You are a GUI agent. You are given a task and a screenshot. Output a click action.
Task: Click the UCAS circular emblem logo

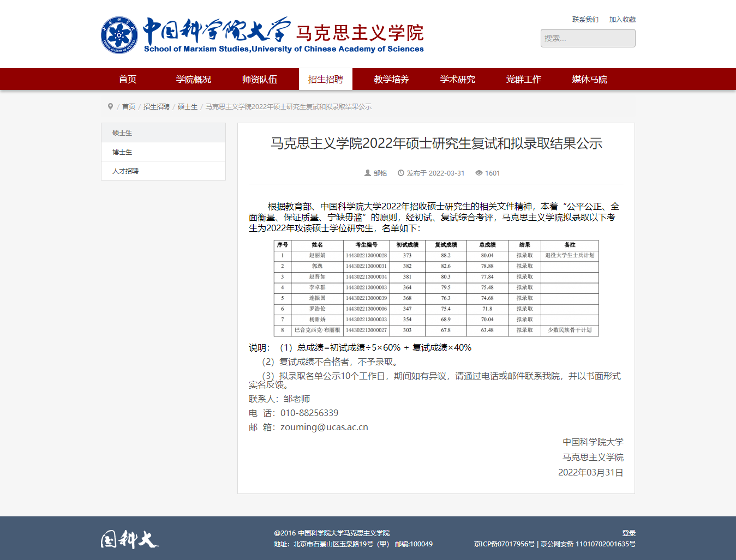(119, 35)
